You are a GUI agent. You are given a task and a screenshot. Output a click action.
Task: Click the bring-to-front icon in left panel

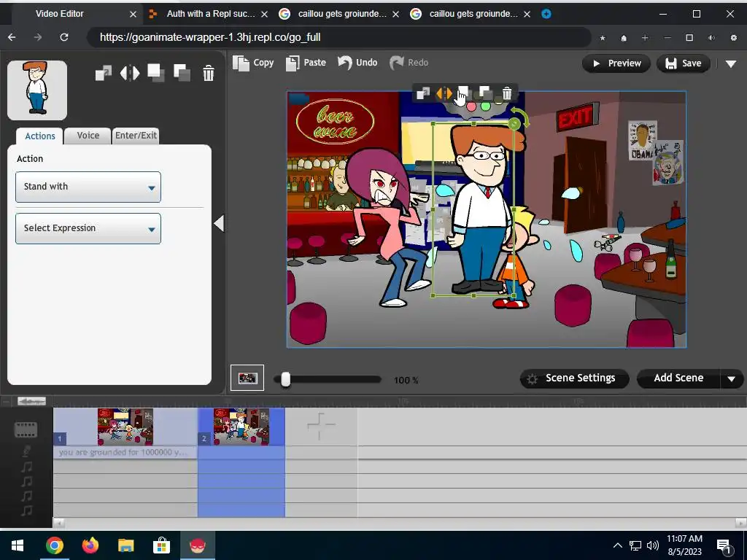point(156,73)
